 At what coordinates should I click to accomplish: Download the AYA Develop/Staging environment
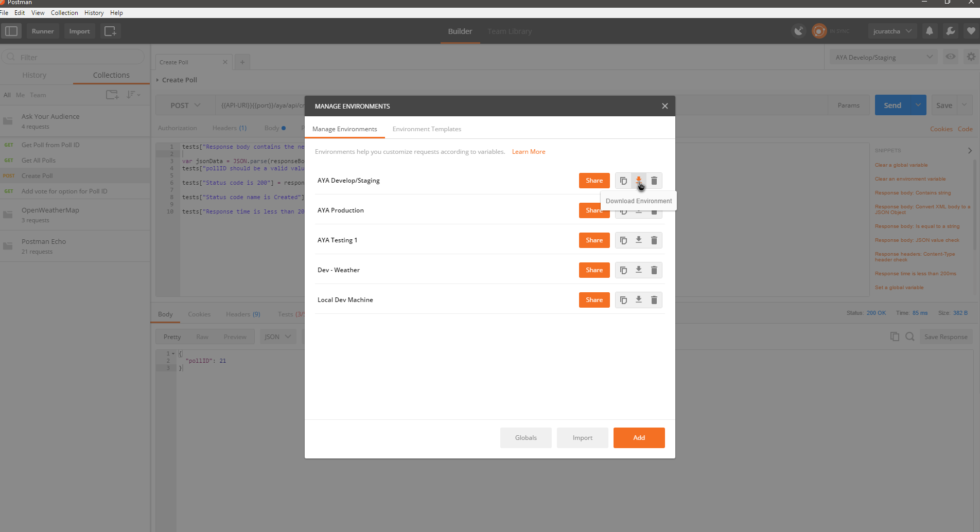click(x=639, y=181)
